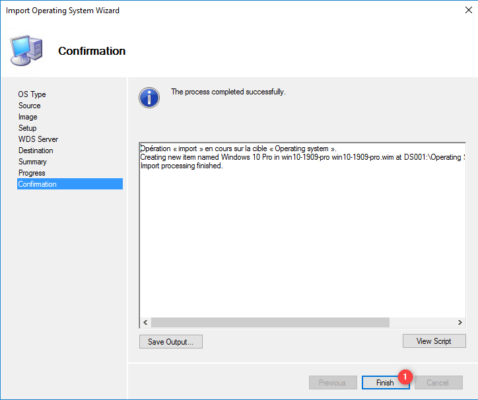Click the greyed-out Previous button
Screen dimensions: 478x400
(x=333, y=382)
